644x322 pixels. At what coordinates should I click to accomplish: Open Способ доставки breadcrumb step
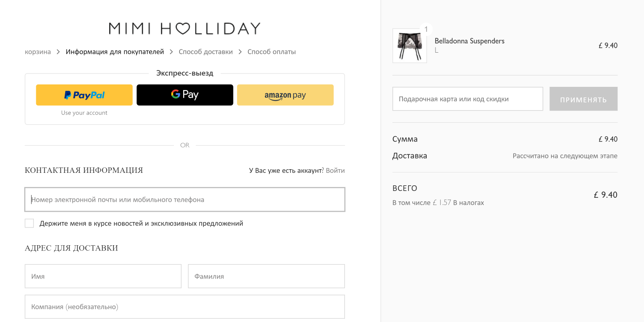[x=206, y=52]
